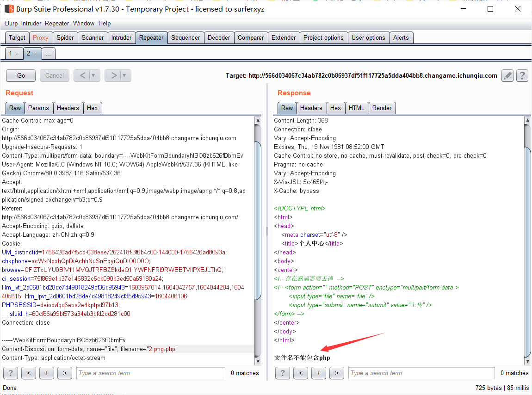Open the Alerts tab
Viewport: 532px width, 395px height.
(401, 37)
